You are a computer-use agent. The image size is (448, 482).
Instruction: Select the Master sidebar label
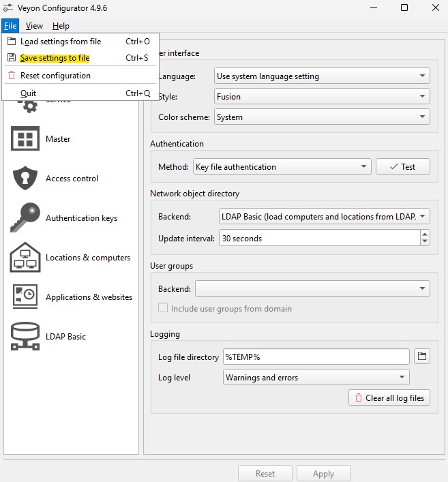58,139
